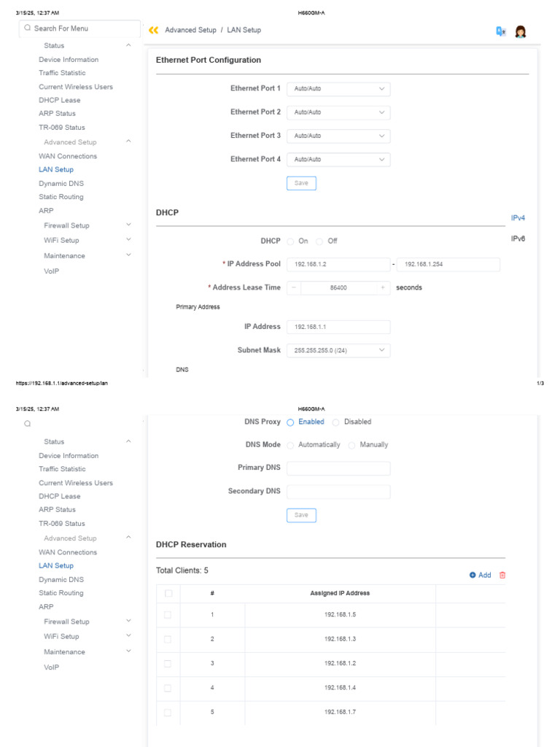Click the plus icon to add a DHCP reservation
Screen dimensions: 560x747
(472, 575)
